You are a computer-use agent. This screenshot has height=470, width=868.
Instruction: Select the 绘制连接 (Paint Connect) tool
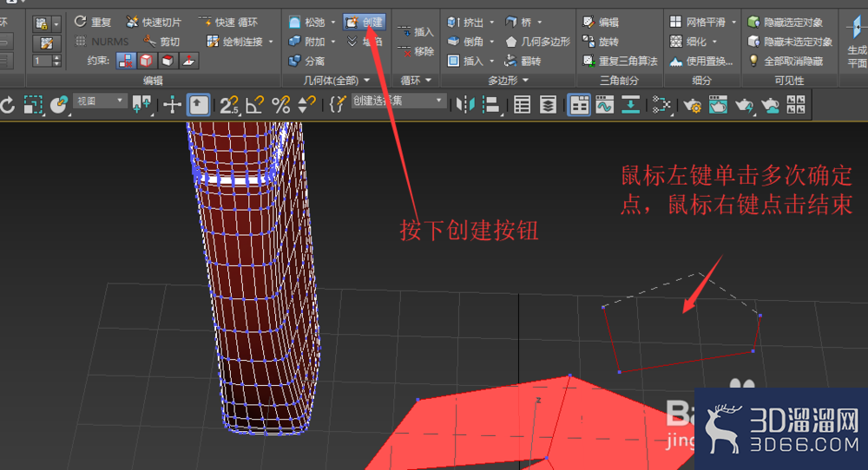pyautogui.click(x=234, y=42)
